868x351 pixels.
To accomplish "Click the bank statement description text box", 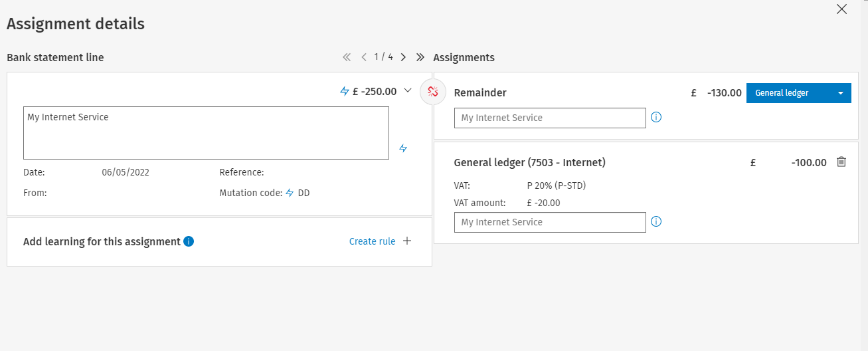I will tap(206, 133).
